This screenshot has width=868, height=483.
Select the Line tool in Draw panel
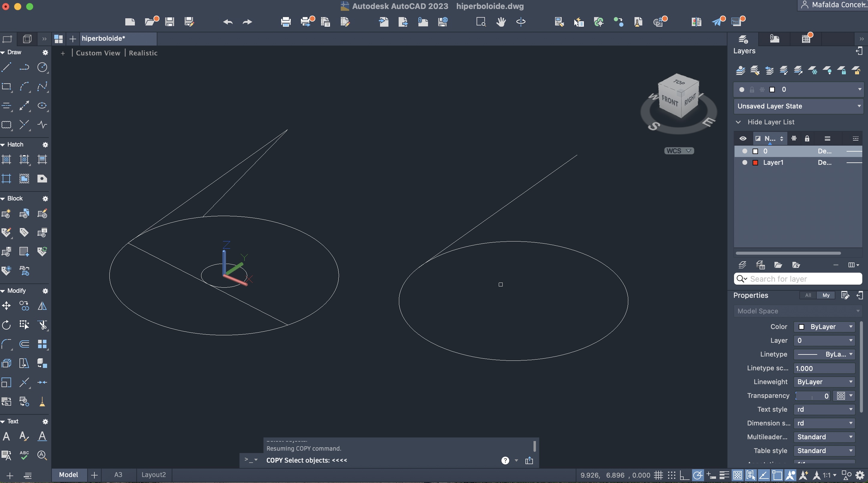pos(6,67)
